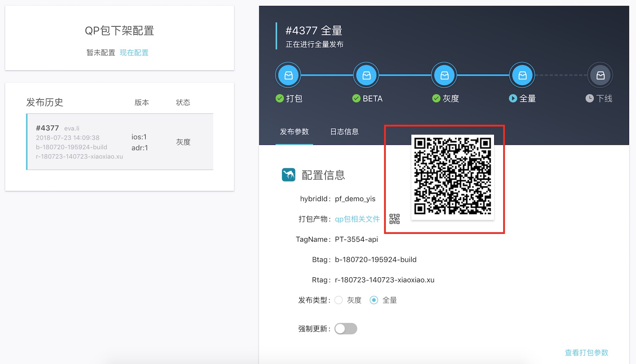This screenshot has height=364, width=636.
Task: Click the 配置信息 section heading
Action: pyautogui.click(x=323, y=175)
